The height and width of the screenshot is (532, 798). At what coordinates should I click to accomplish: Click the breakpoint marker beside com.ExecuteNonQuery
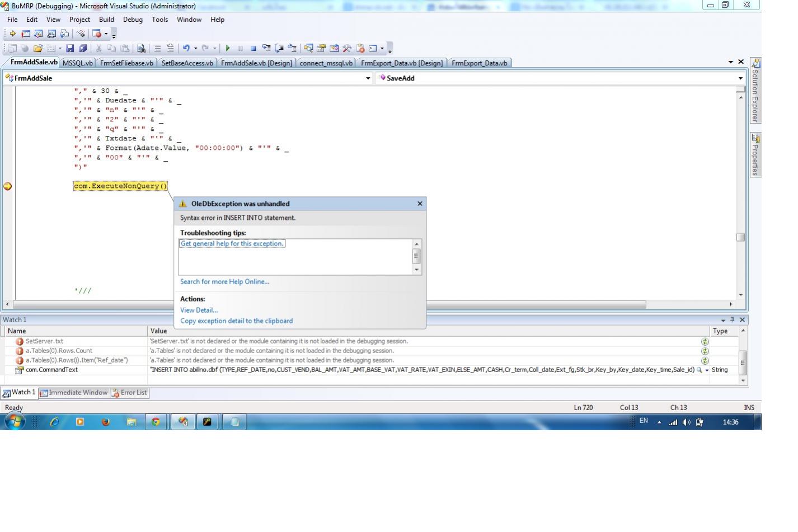(8, 186)
